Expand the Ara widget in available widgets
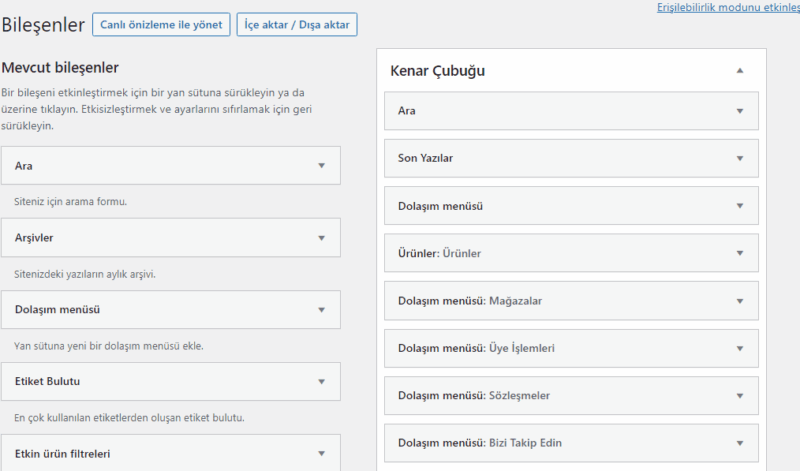 (x=321, y=166)
